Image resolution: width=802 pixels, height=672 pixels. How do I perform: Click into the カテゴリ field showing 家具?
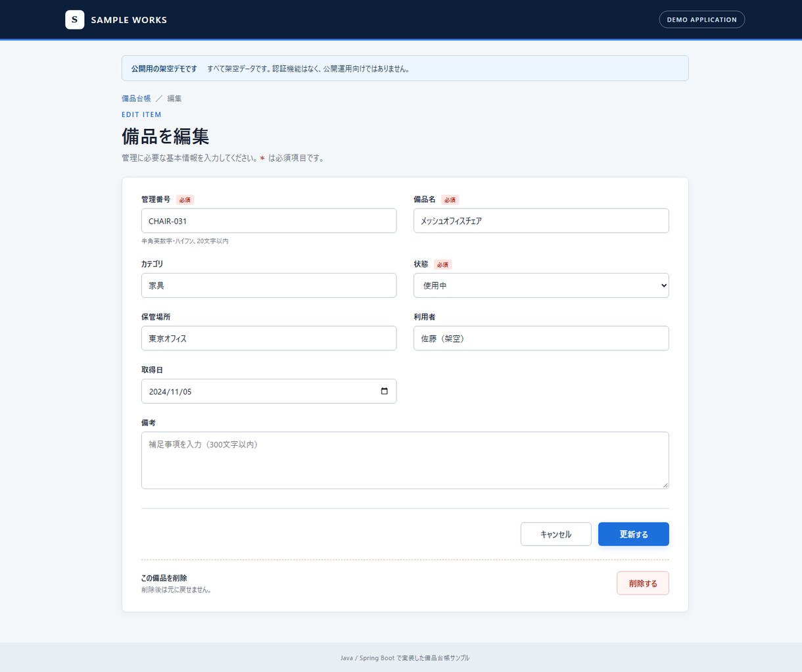269,285
